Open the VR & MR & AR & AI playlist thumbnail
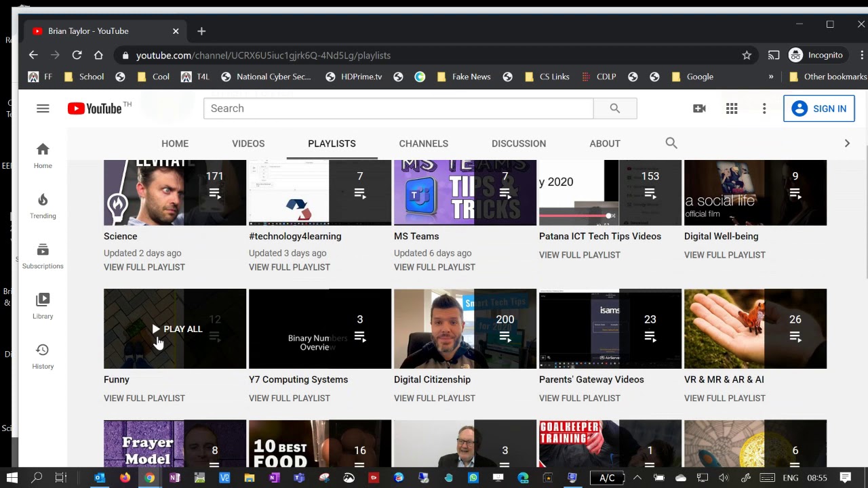Viewport: 868px width, 488px height. click(x=755, y=329)
